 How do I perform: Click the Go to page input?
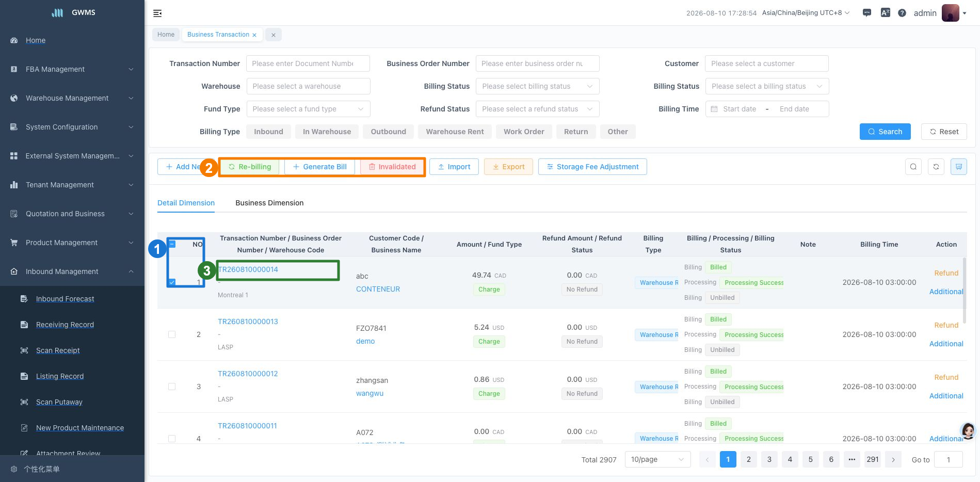pos(948,459)
